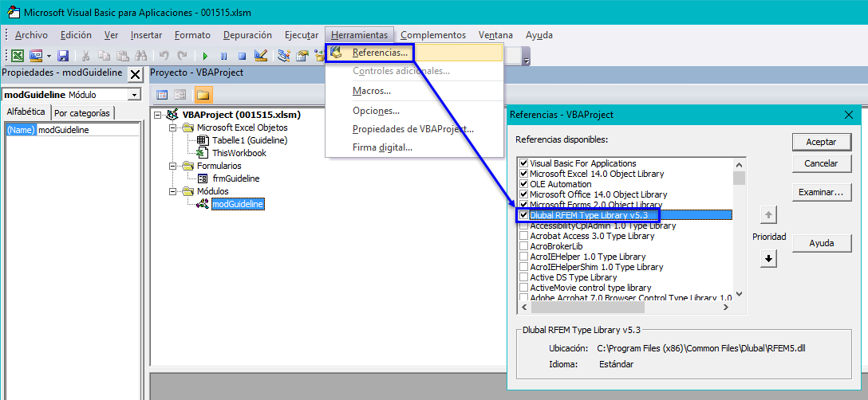Click Examinar... to browse references
Image resolution: width=868 pixels, height=400 pixels.
[x=821, y=193]
